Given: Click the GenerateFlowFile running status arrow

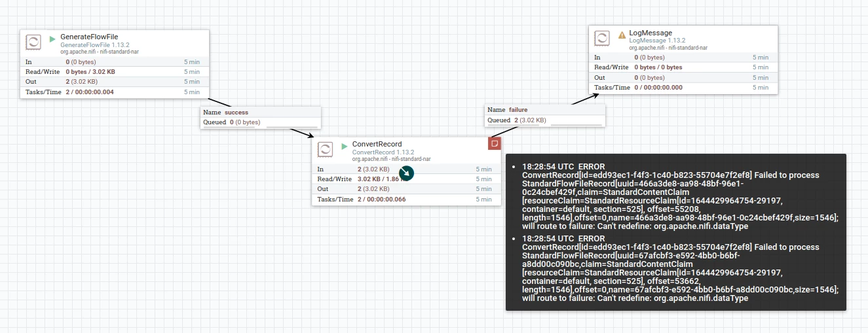Looking at the screenshot, I should point(52,39).
